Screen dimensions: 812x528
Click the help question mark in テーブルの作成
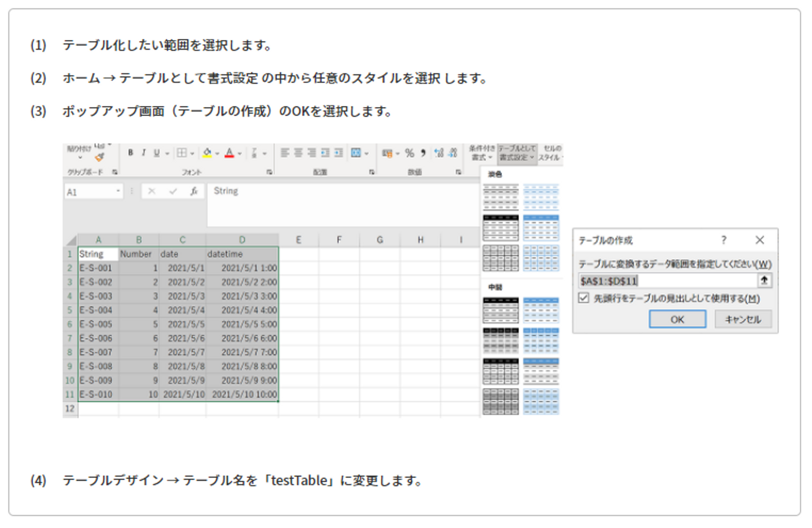pyautogui.click(x=723, y=240)
